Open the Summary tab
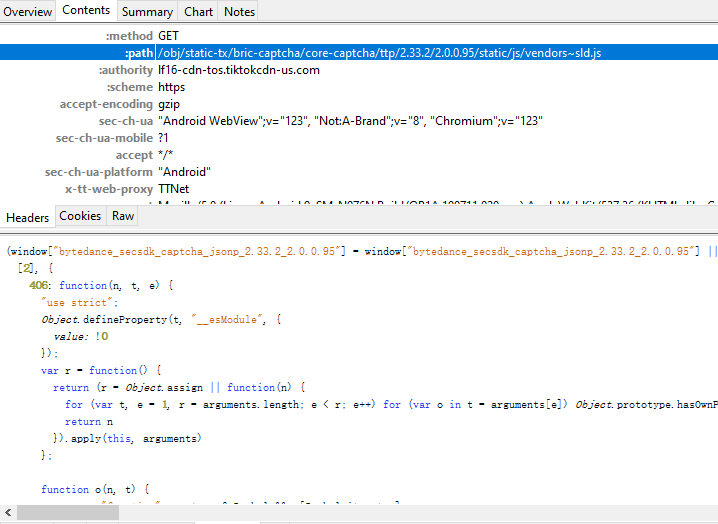 pos(147,11)
